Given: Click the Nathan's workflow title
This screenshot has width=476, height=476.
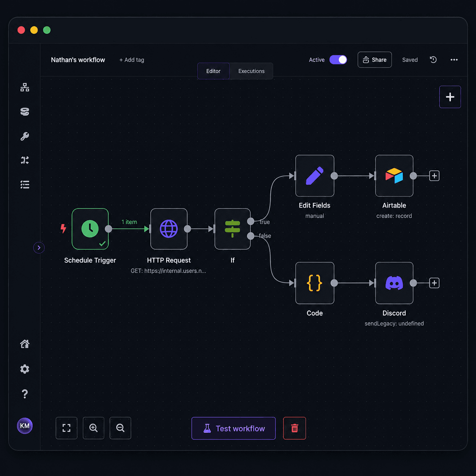Looking at the screenshot, I should (78, 60).
